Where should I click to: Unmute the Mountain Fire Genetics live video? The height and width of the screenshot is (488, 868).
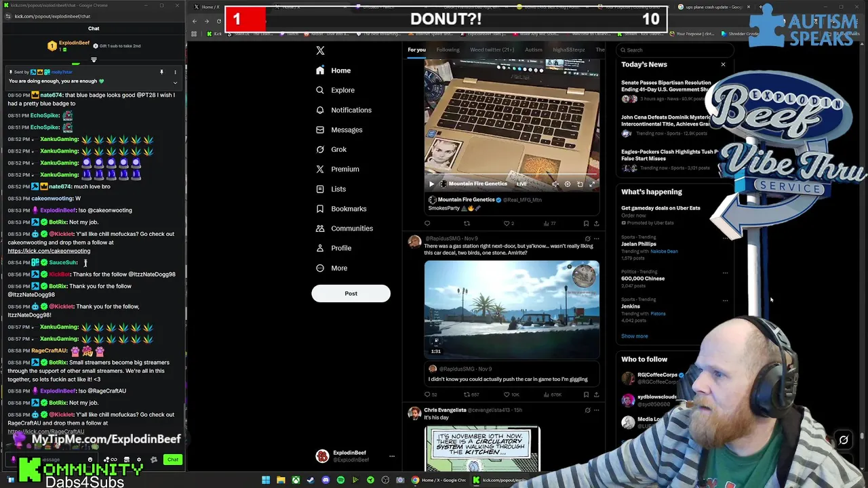pyautogui.click(x=555, y=184)
